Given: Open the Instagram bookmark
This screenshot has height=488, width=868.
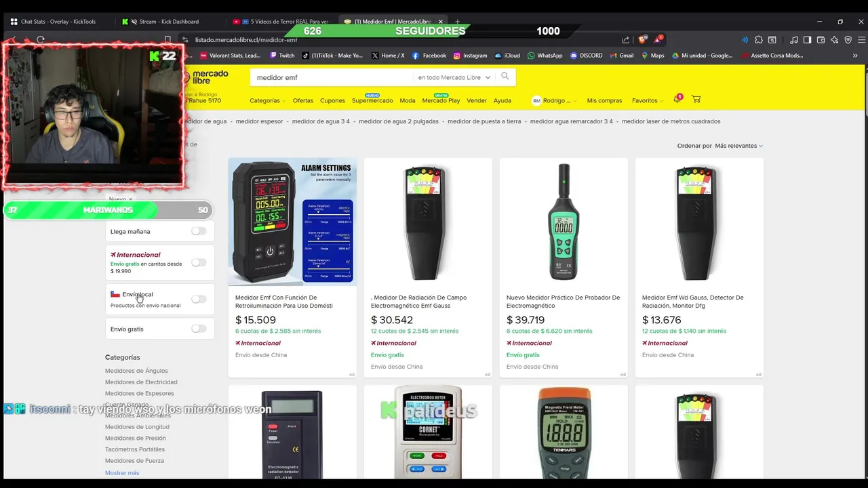Looking at the screenshot, I should (x=470, y=56).
